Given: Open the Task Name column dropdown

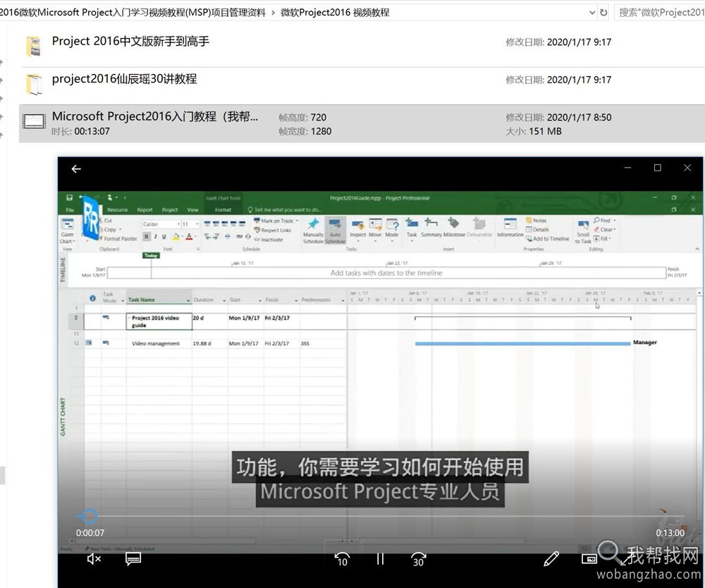Looking at the screenshot, I should [188, 300].
